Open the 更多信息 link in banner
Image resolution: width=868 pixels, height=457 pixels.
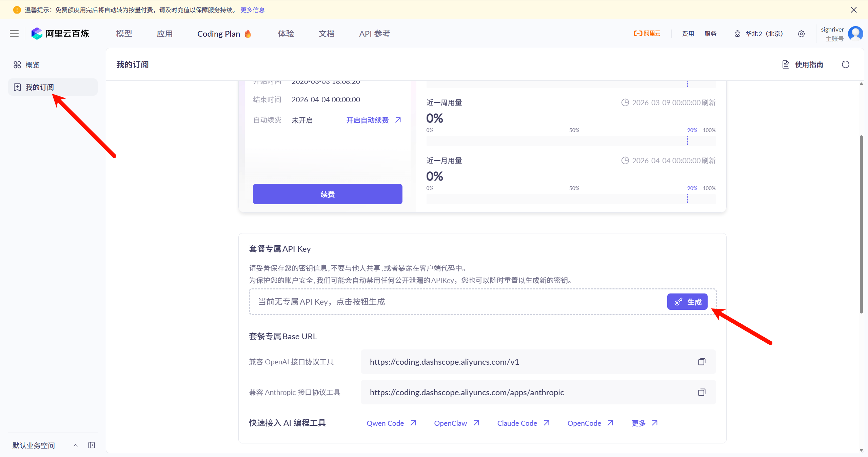(x=253, y=10)
